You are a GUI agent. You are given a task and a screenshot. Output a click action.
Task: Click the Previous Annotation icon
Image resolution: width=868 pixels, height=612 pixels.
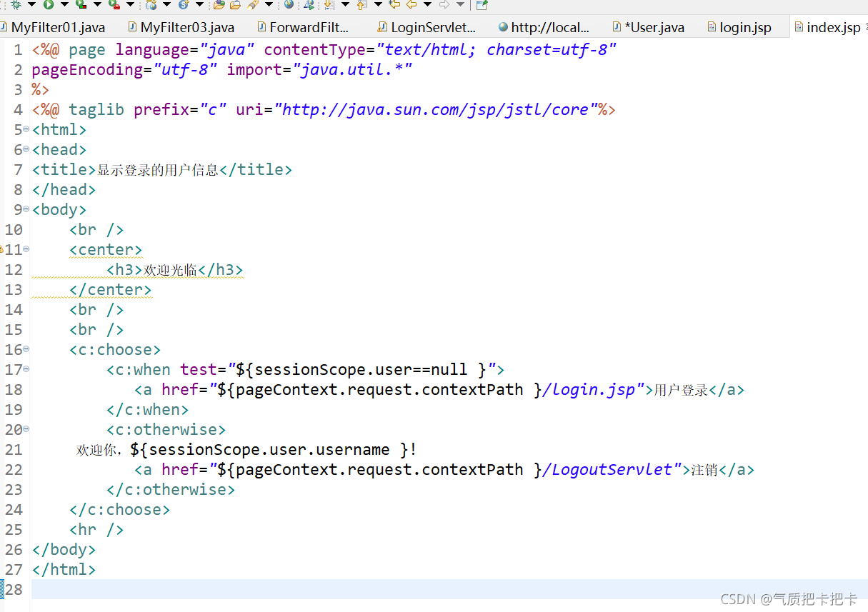coord(361,5)
